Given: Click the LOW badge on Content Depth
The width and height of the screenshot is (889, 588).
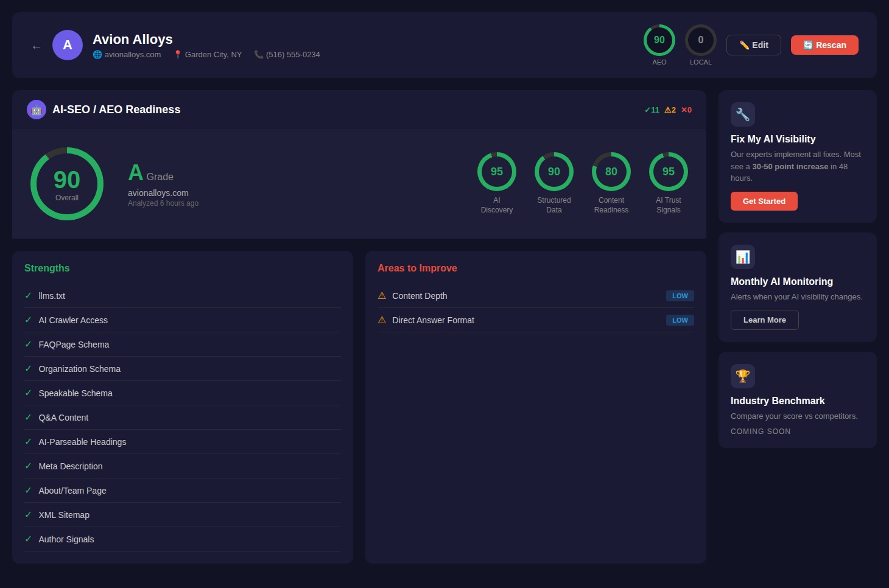Looking at the screenshot, I should (680, 296).
